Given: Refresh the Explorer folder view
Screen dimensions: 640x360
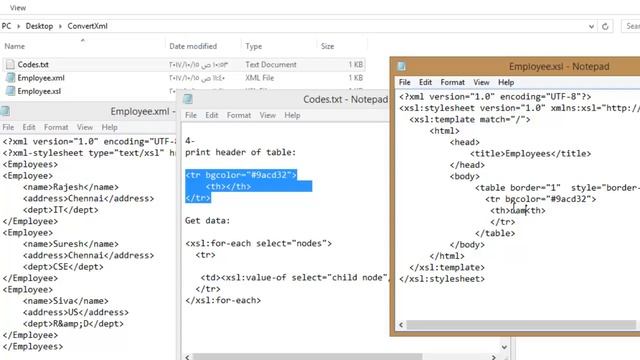Looking at the screenshot, I should 605,26.
